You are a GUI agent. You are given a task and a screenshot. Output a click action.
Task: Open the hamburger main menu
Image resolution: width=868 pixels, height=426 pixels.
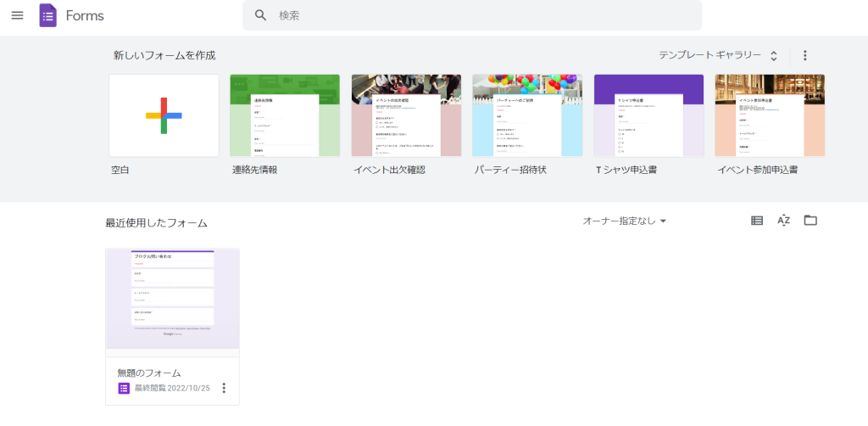17,15
